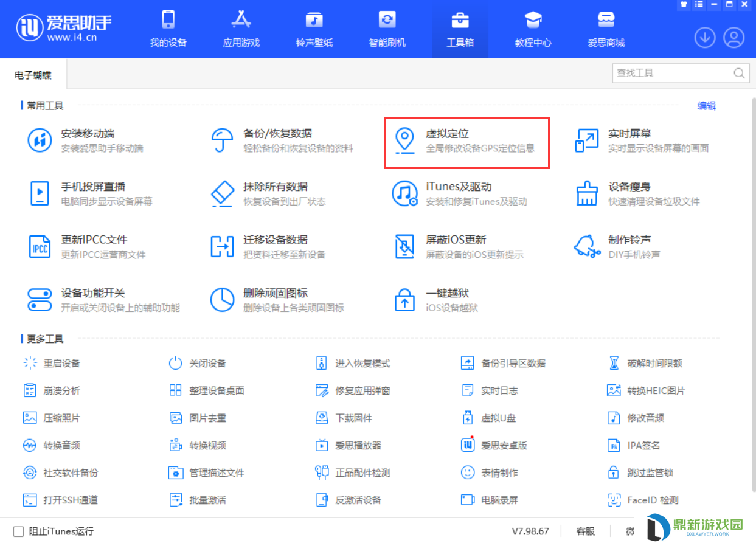Open the 压缩照片 tool
Screen dimensions: 756x543
pos(52,418)
